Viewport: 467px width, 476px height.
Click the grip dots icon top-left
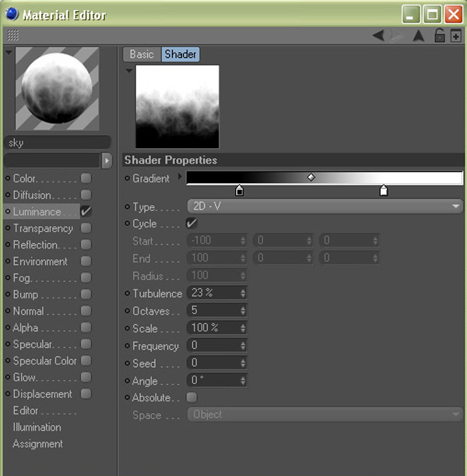click(x=12, y=35)
